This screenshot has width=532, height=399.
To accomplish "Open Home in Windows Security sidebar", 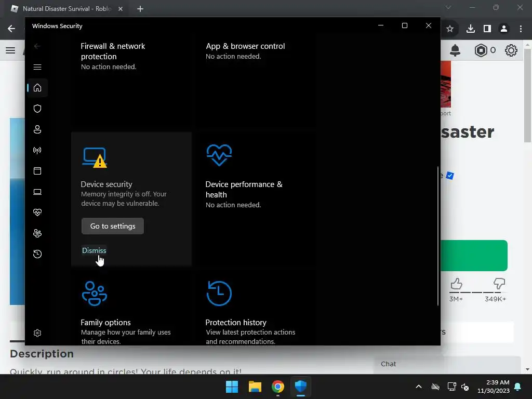I will point(37,88).
